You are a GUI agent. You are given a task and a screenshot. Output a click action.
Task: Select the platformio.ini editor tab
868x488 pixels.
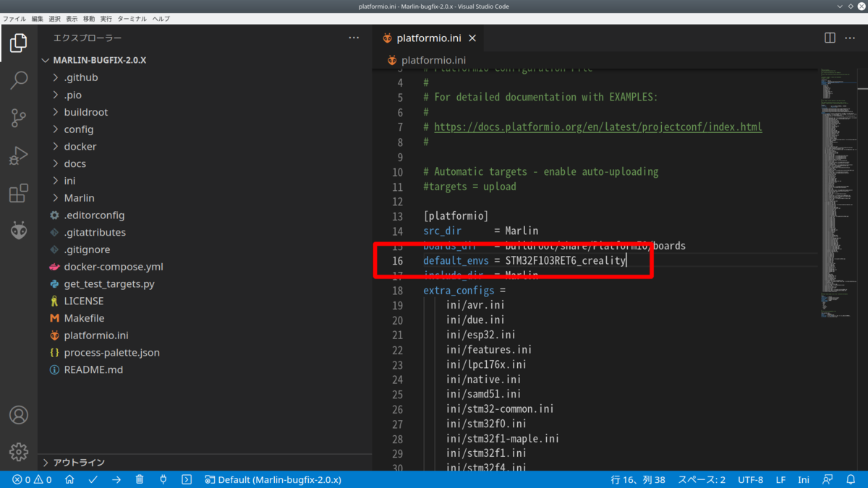click(x=429, y=38)
